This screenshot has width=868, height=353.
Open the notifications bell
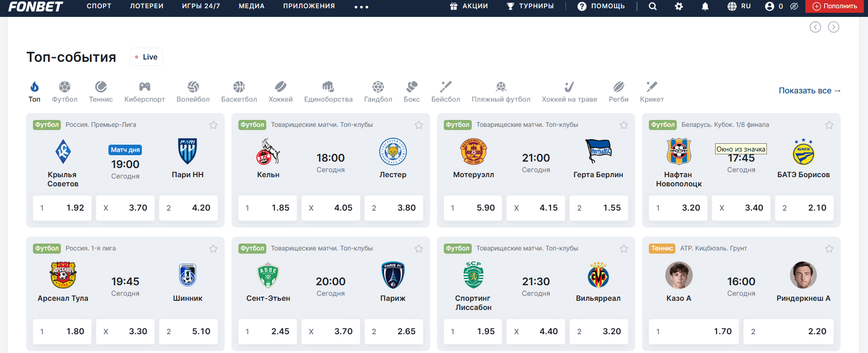tap(705, 6)
